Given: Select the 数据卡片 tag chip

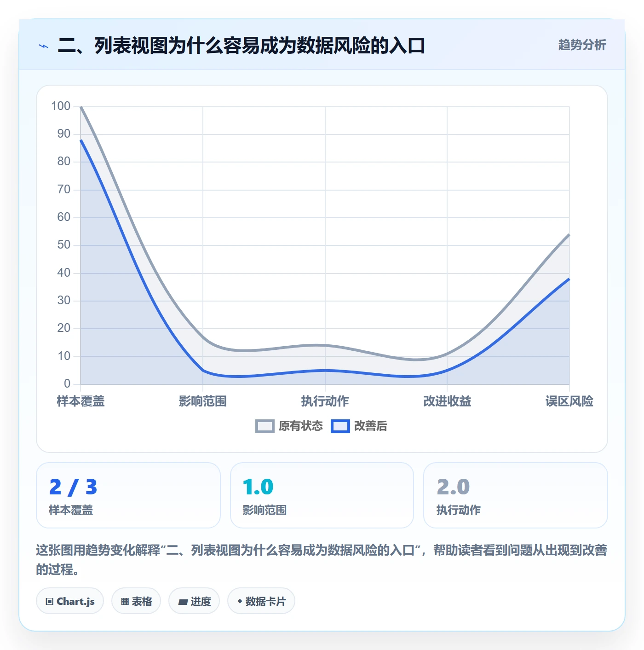Looking at the screenshot, I should click(x=261, y=601).
